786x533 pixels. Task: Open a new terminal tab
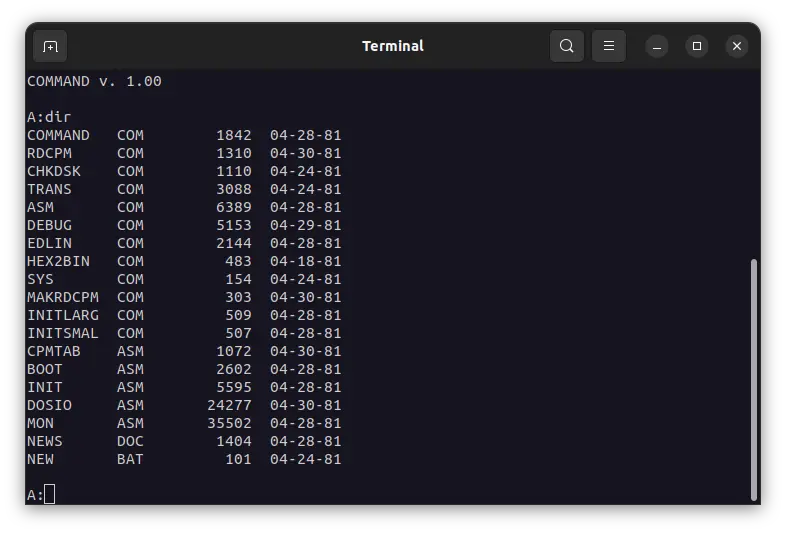[50, 46]
